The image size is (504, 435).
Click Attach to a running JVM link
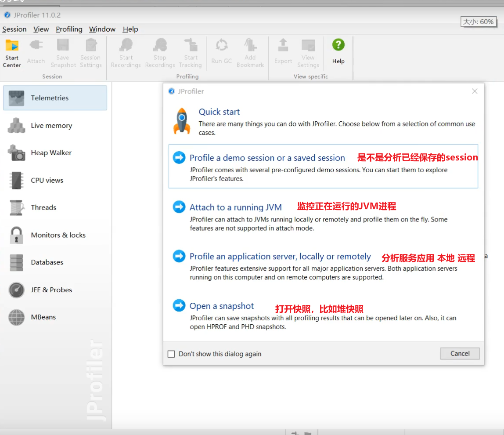tap(236, 207)
